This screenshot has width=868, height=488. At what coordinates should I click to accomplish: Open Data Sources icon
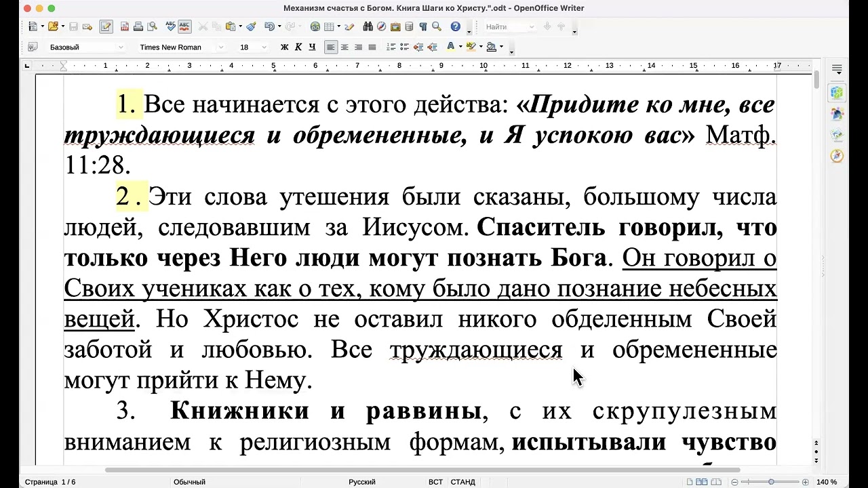409,27
